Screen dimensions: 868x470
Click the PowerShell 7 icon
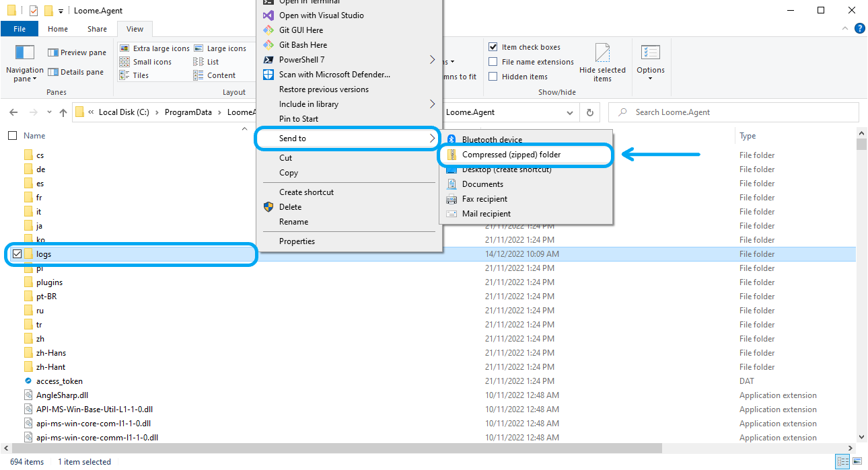click(x=268, y=59)
